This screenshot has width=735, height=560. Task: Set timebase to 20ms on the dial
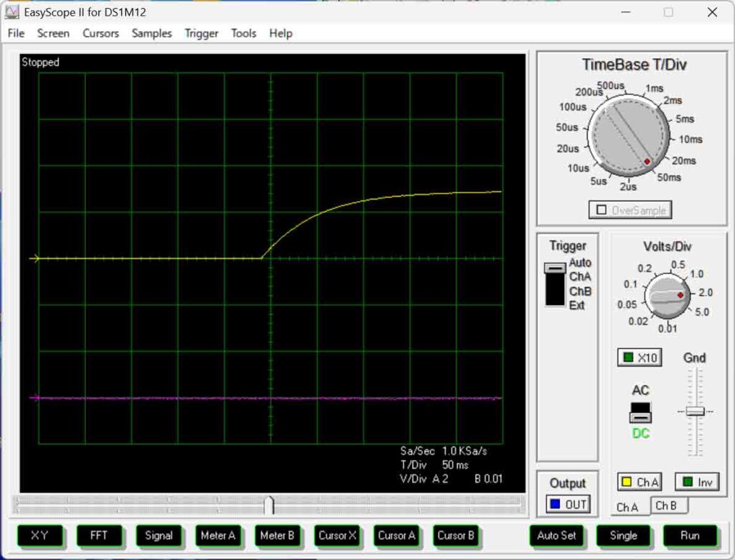pos(684,161)
